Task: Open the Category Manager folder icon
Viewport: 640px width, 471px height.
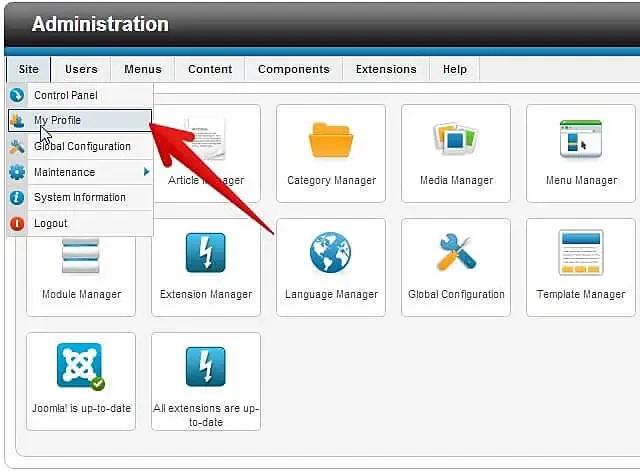Action: (x=331, y=140)
